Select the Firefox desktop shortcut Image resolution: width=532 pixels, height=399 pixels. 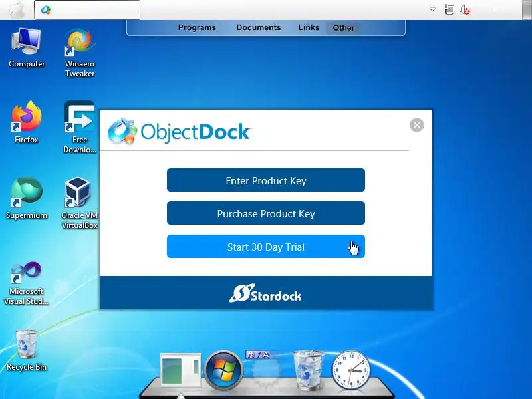coord(27,122)
